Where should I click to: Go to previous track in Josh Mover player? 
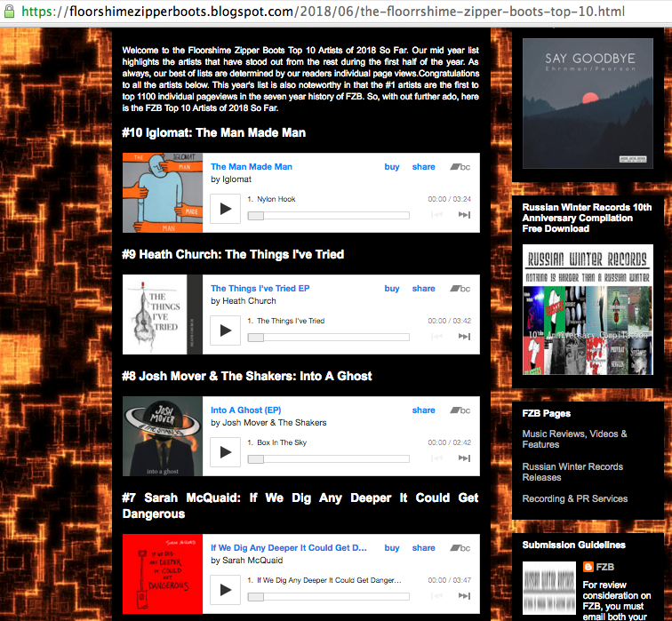[x=436, y=458]
